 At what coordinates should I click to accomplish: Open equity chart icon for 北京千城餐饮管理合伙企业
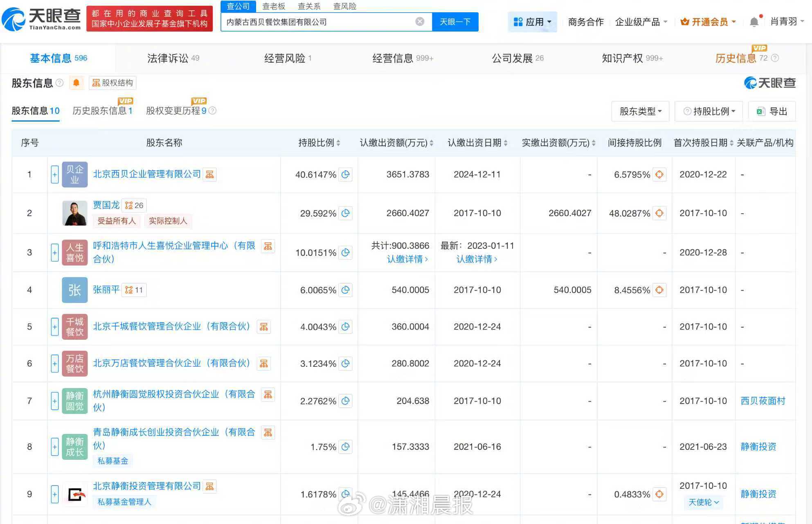tap(264, 327)
